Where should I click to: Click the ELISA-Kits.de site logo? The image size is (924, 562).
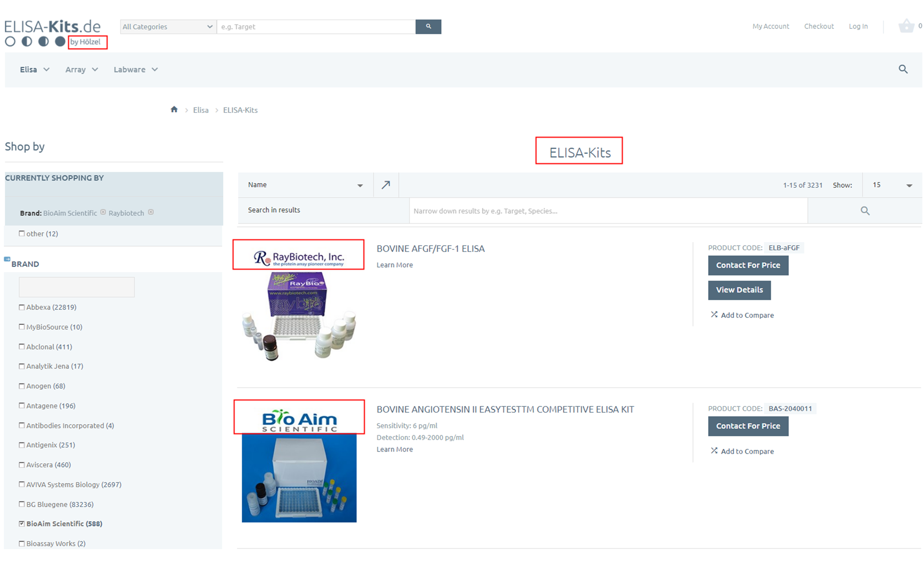pos(53,33)
